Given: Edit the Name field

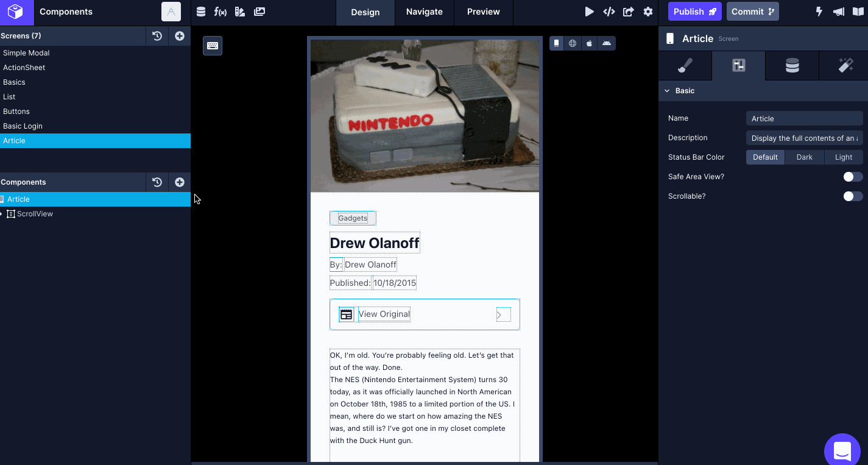Looking at the screenshot, I should [x=804, y=118].
